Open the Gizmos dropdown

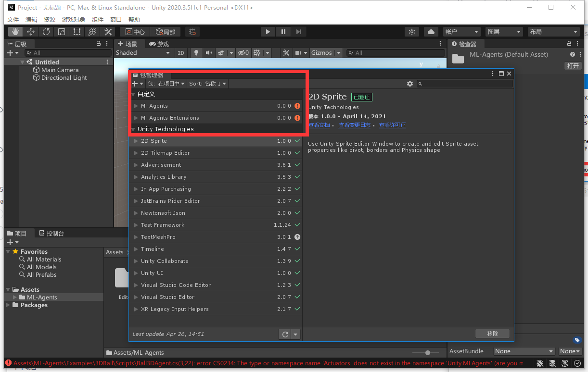click(324, 53)
